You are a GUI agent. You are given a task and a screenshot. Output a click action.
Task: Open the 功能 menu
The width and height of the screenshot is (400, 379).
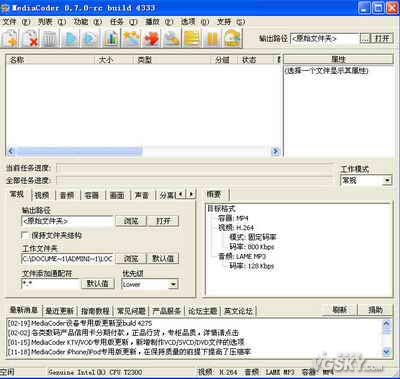point(87,22)
